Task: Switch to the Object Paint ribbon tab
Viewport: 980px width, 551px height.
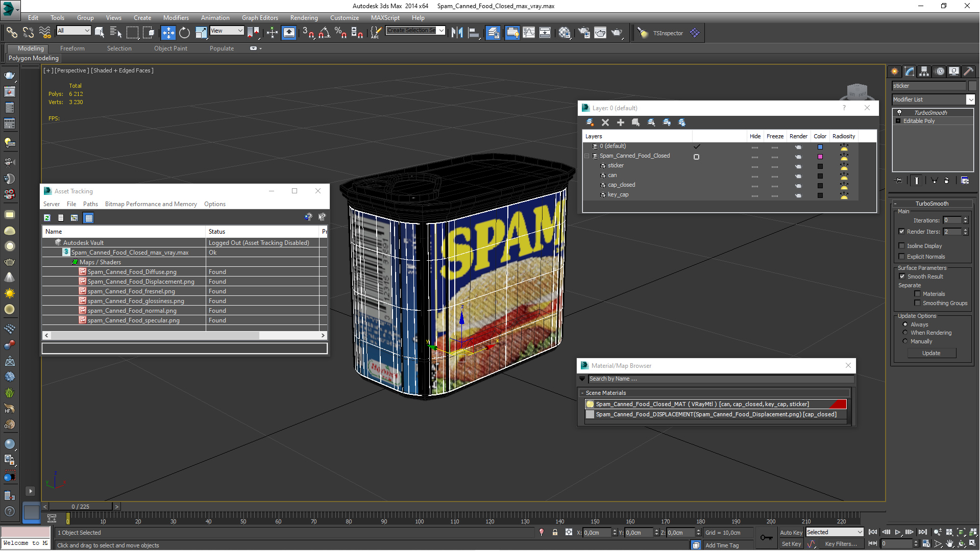Action: click(x=170, y=48)
